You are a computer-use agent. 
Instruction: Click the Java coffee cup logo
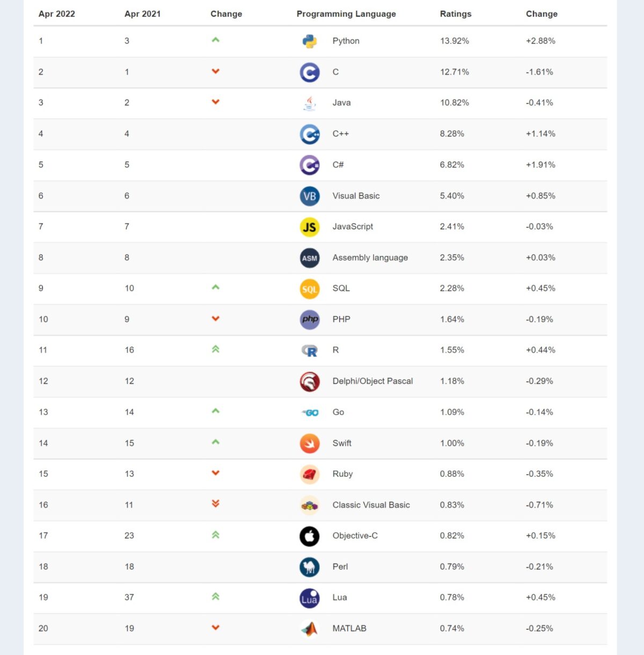click(310, 103)
